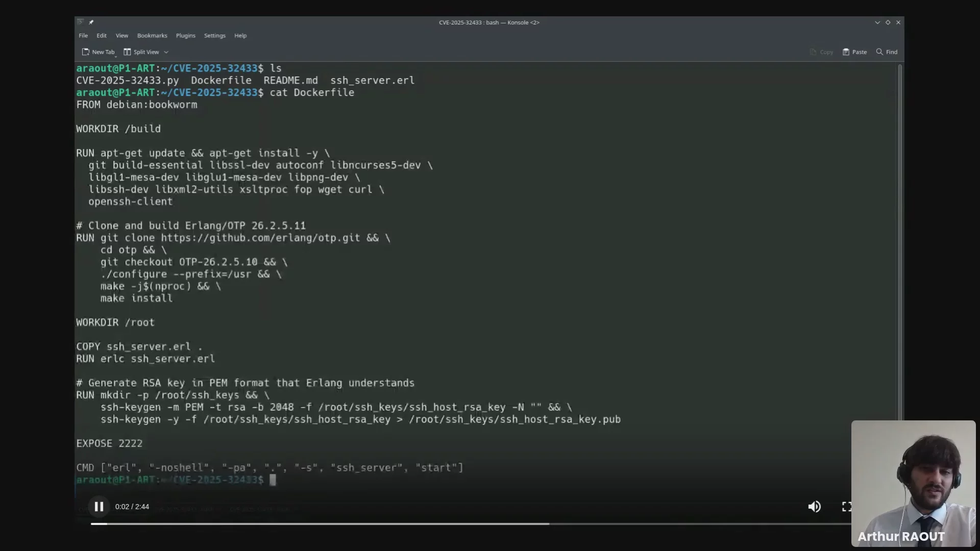Click the Paste toolbar button

coord(855,52)
